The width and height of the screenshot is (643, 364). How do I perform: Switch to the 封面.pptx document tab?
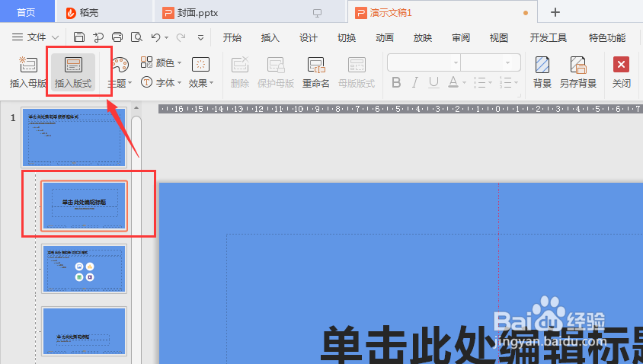[250, 13]
